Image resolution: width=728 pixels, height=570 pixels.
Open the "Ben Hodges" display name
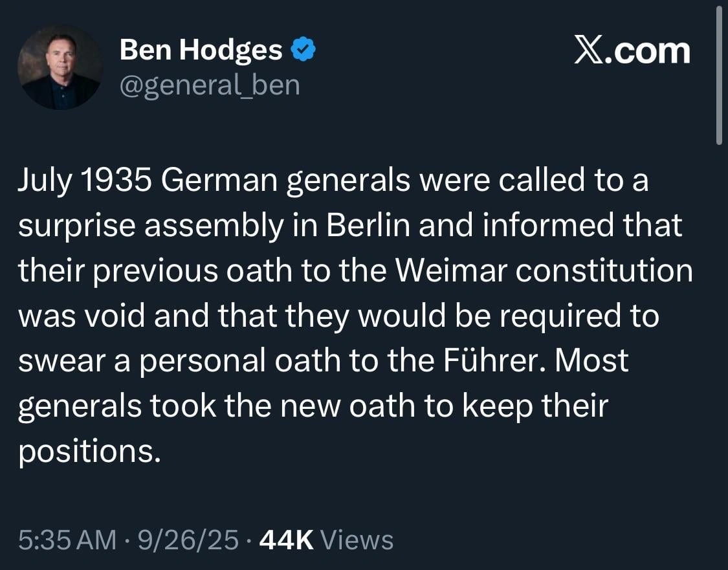click(x=201, y=50)
